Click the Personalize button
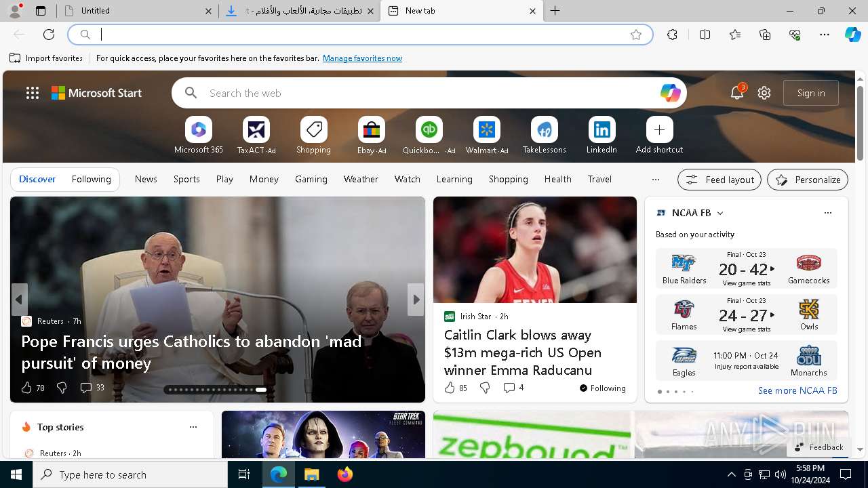Image resolution: width=868 pixels, height=488 pixels. click(808, 180)
